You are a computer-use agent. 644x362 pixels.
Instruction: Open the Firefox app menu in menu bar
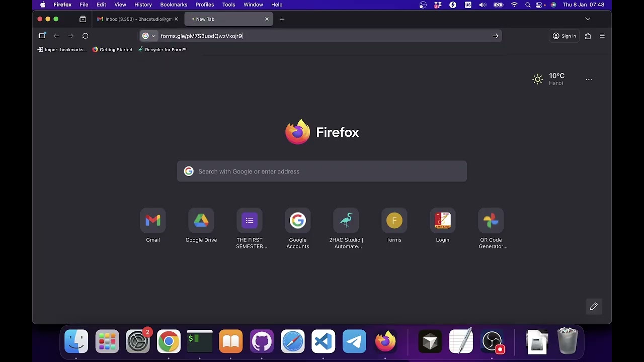62,5
